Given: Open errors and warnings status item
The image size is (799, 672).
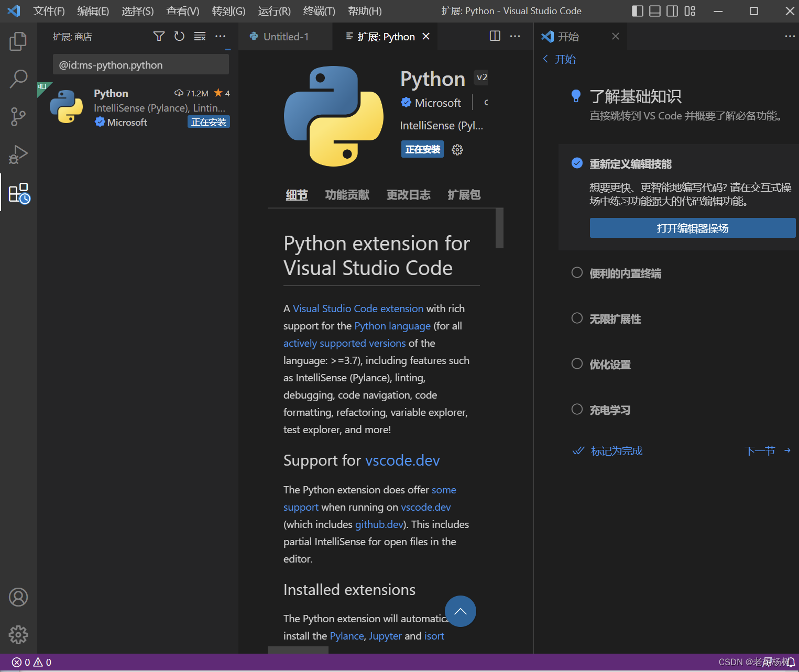Looking at the screenshot, I should click(31, 663).
